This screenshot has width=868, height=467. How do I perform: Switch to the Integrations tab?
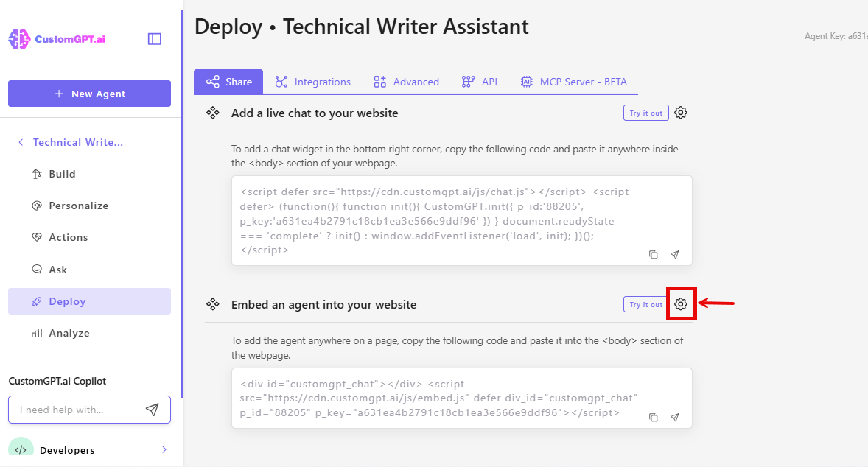point(312,82)
